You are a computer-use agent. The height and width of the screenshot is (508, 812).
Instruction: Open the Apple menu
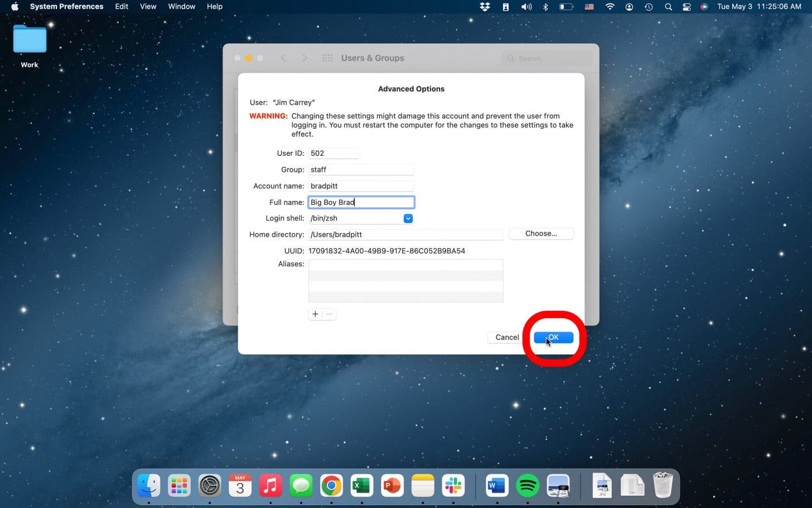(15, 7)
